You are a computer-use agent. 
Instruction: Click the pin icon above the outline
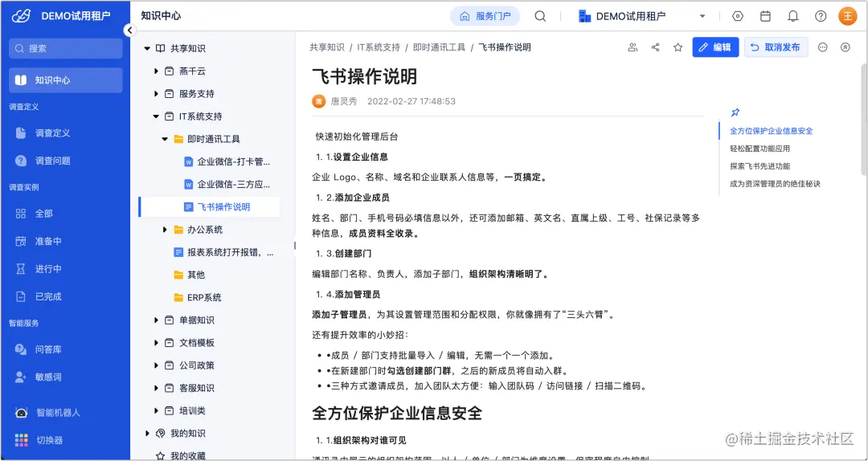pyautogui.click(x=735, y=113)
